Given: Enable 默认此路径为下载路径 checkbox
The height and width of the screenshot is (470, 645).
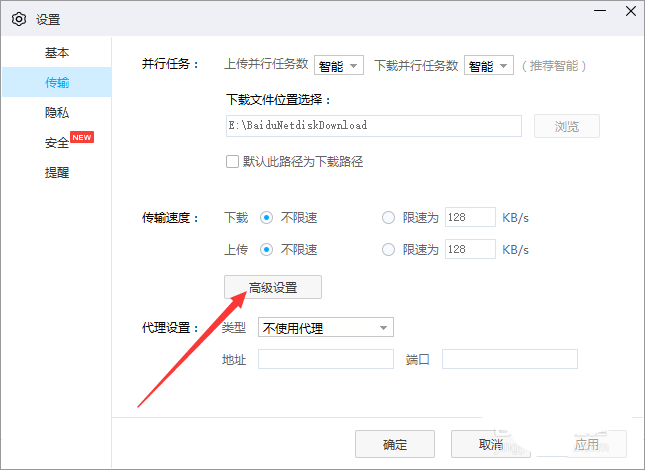Looking at the screenshot, I should point(233,161).
